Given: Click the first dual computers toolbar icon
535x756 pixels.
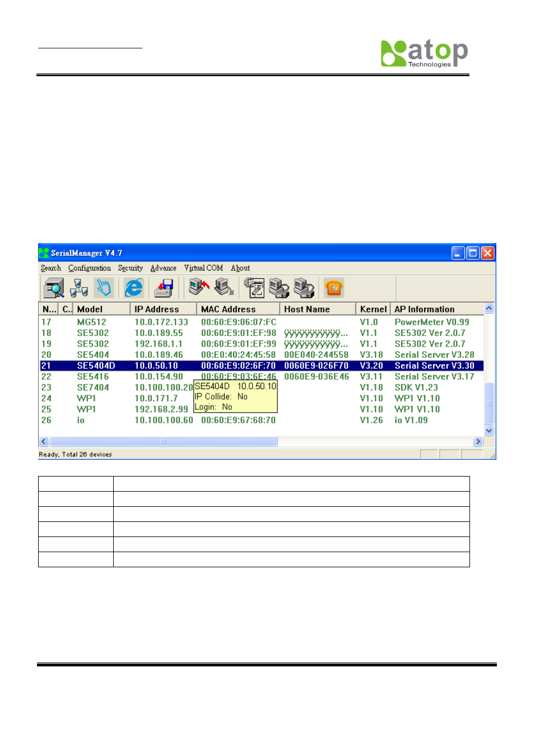Looking at the screenshot, I should [x=279, y=288].
